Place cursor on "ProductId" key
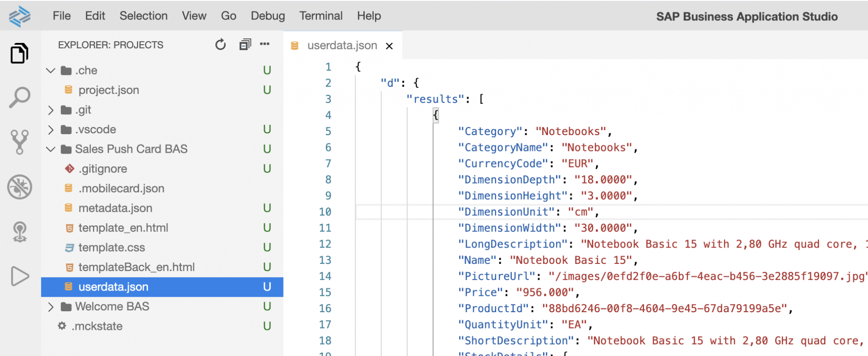 coord(494,309)
